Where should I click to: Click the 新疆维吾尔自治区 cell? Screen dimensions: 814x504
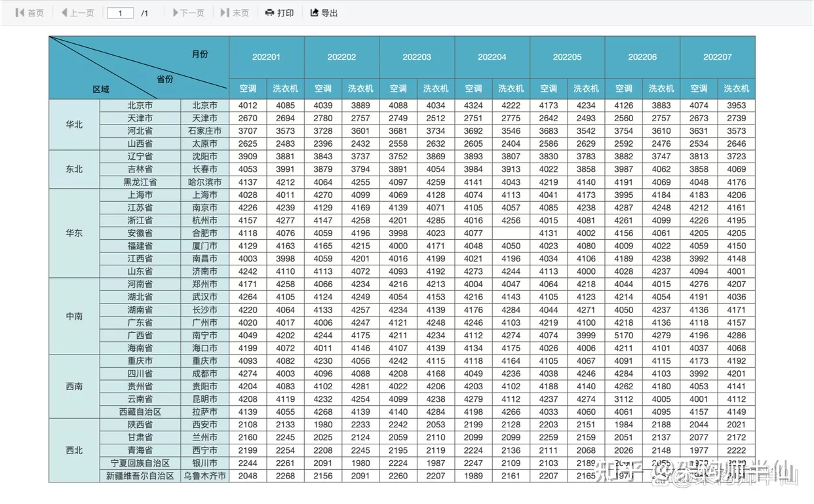(x=140, y=476)
